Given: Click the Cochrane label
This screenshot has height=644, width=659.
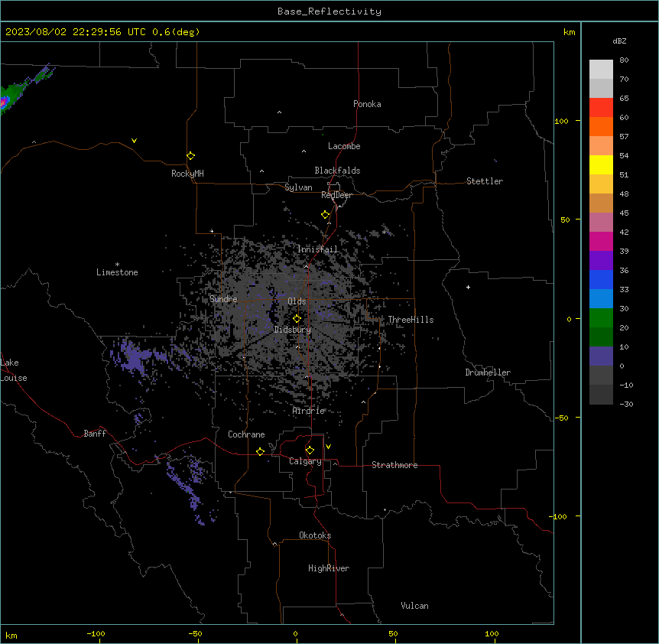Looking at the screenshot, I should coord(246,434).
